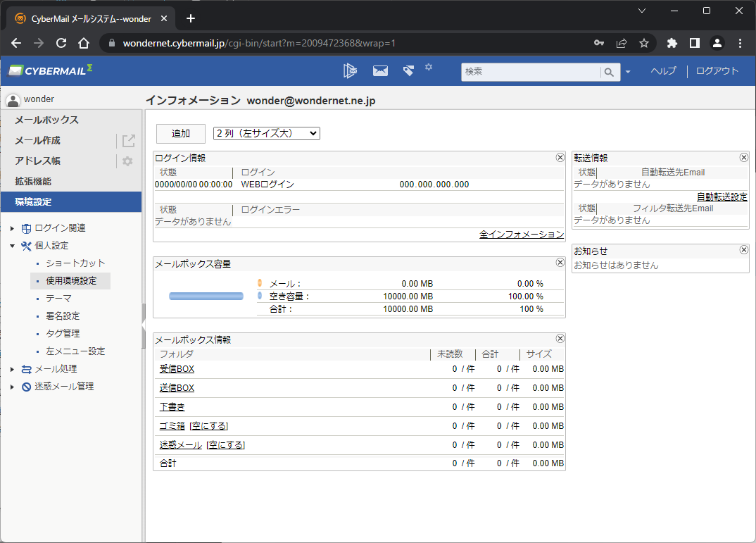Open the 送信BOX folder link
Viewport: 756px width, 543px height.
click(x=177, y=388)
